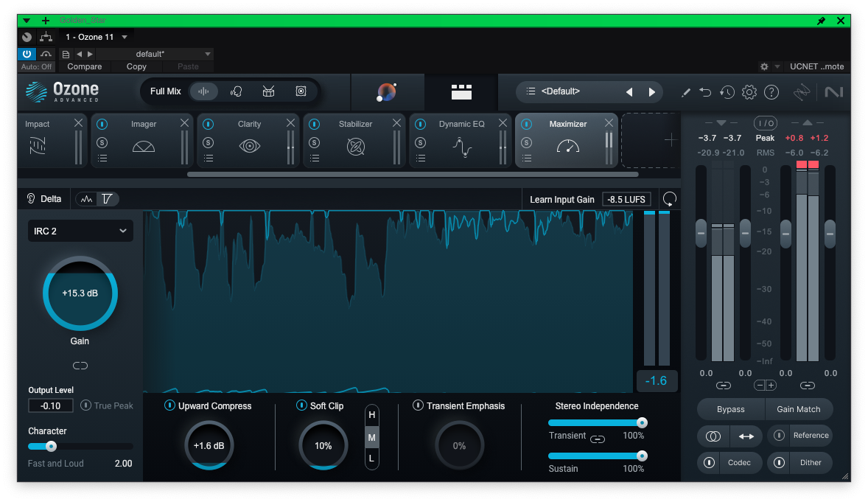Enable True Peak limiting
Image resolution: width=868 pixels, height=502 pixels.
coord(85,405)
